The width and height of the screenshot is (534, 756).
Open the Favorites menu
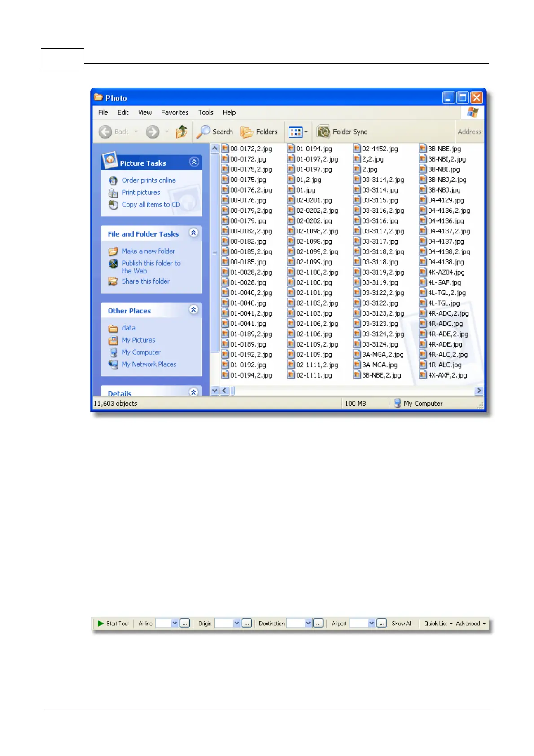[x=175, y=113]
